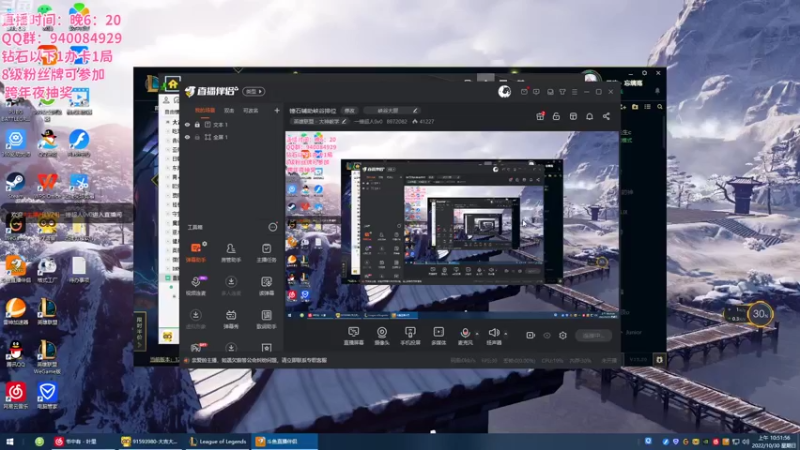Screen dimensions: 800x450
Task: Expand the microphone options arrow
Action: (x=477, y=334)
